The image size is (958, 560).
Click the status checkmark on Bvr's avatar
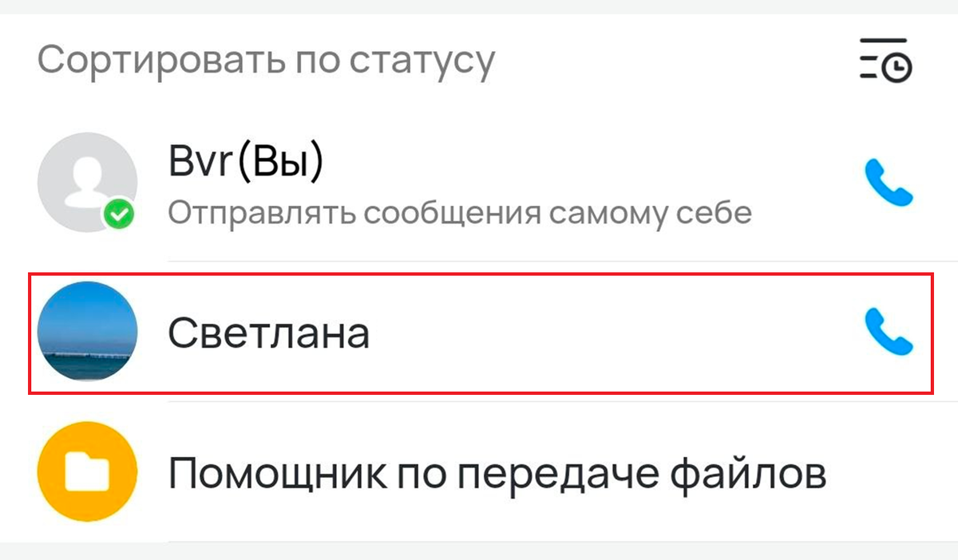(x=118, y=212)
